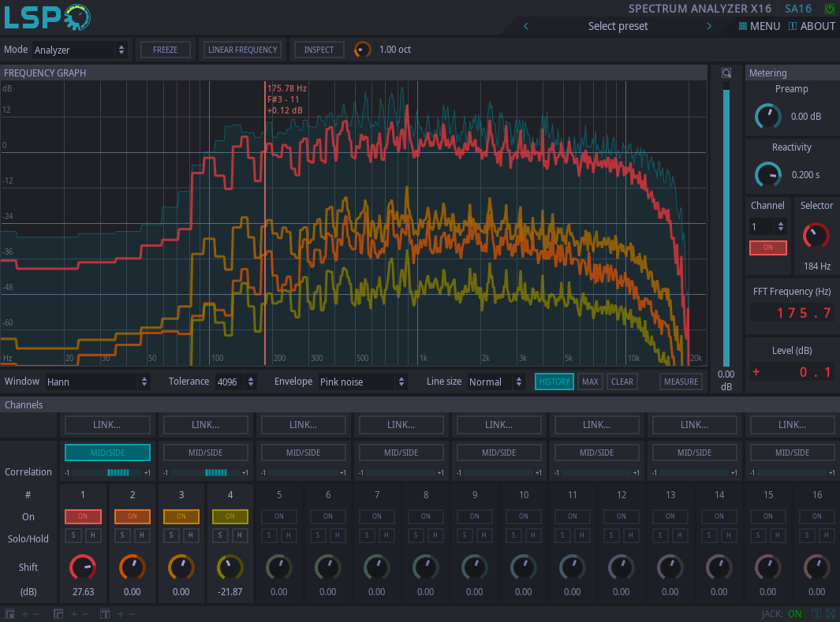The width and height of the screenshot is (840, 622).
Task: Disable channel 2 with its ON button
Action: point(133,516)
